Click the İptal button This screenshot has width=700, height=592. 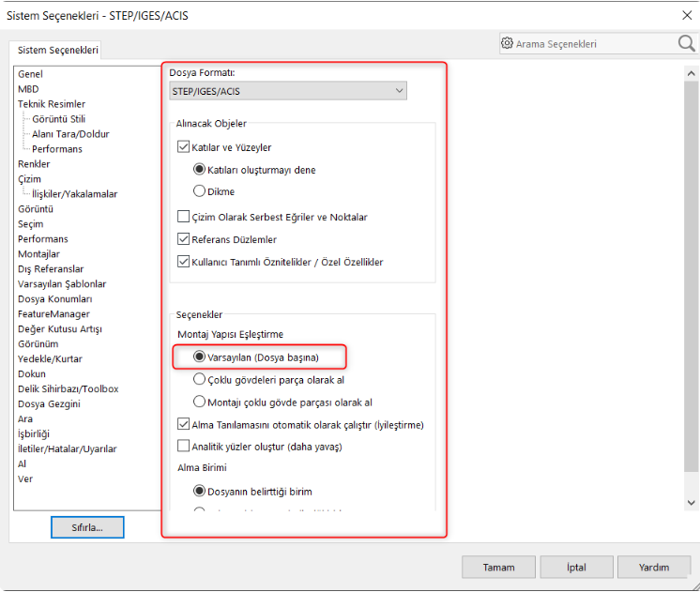pos(576,567)
